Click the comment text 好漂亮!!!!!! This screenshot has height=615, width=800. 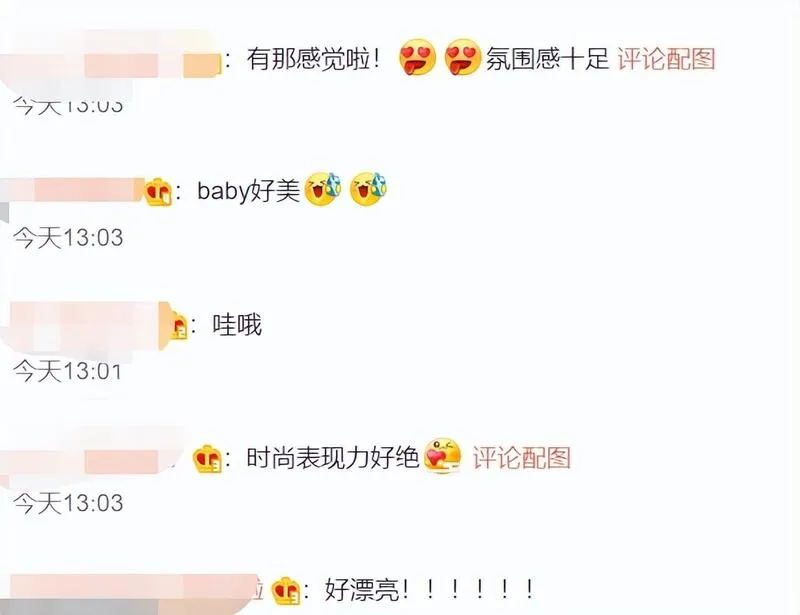point(430,589)
